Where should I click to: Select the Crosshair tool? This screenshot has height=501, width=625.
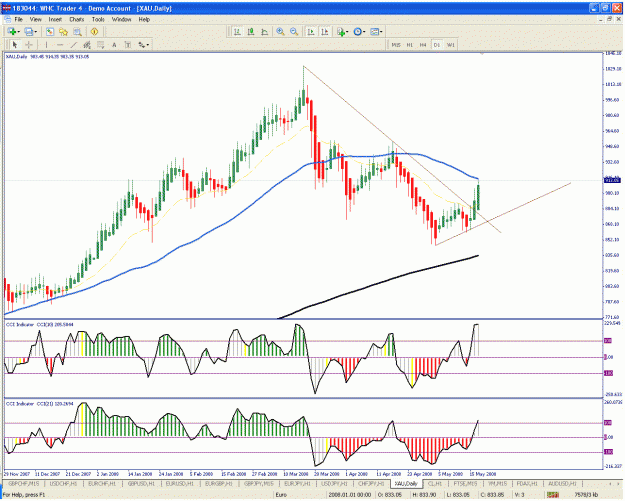pos(29,45)
